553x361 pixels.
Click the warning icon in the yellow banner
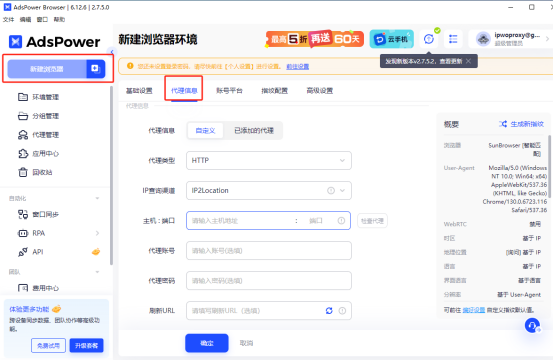130,66
